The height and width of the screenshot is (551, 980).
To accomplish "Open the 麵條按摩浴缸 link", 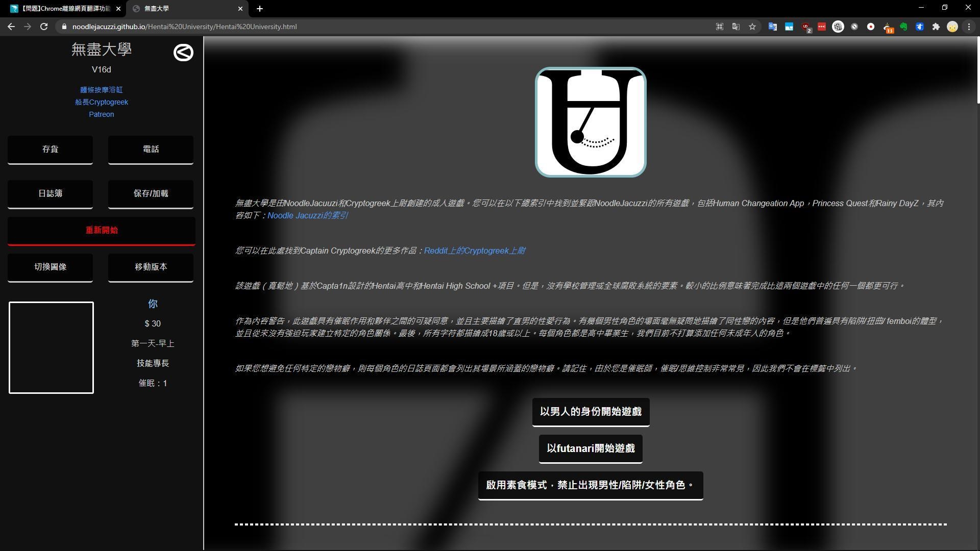I will 102,90.
